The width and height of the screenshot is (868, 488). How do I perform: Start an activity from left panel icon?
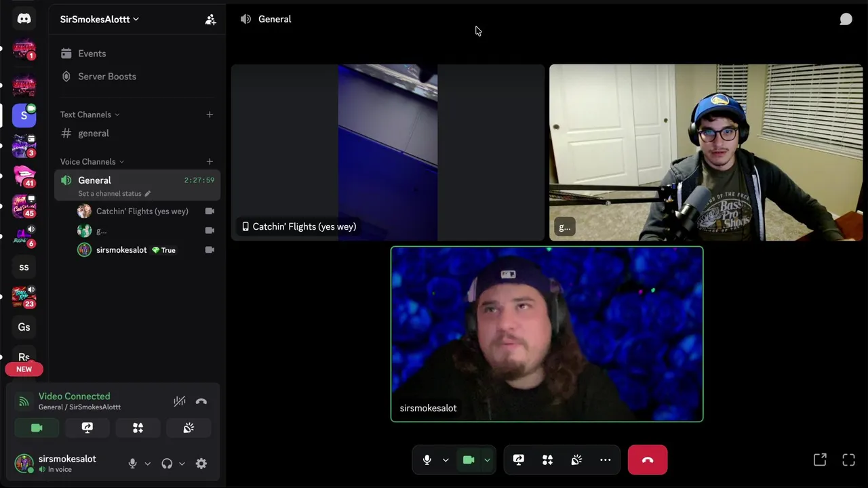pos(138,428)
